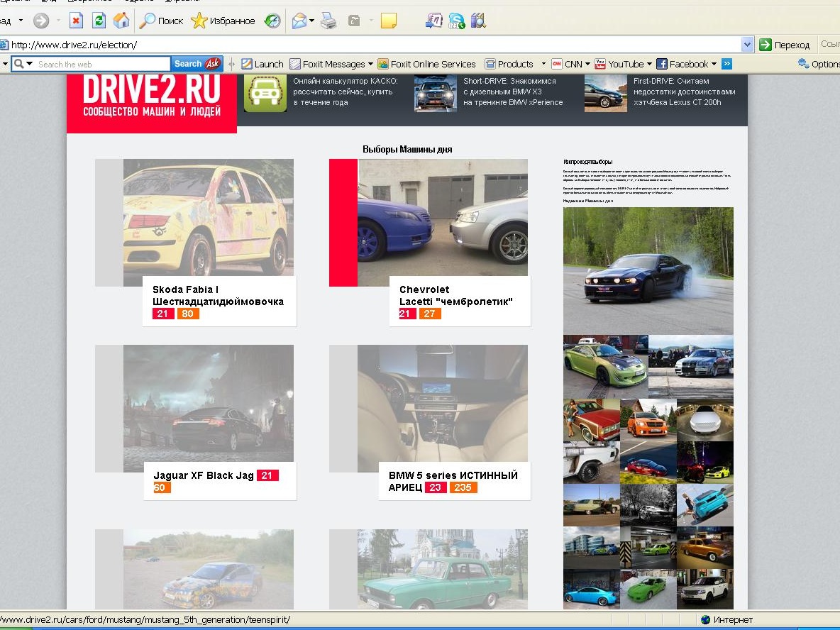Click the Launch toolbar button

(x=262, y=65)
